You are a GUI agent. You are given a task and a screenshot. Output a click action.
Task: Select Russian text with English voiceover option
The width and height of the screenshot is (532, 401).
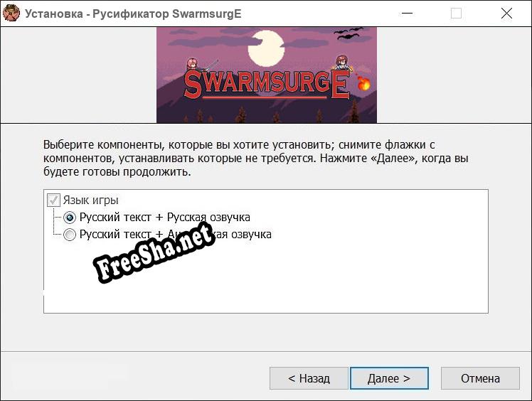tap(70, 235)
